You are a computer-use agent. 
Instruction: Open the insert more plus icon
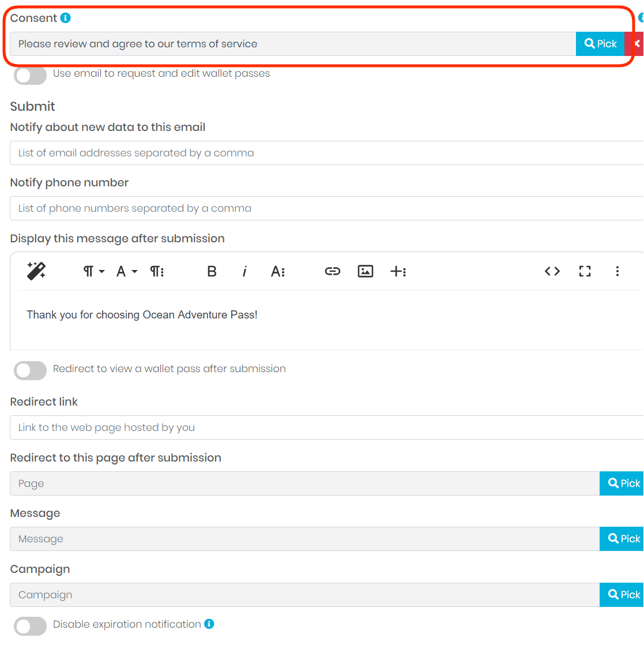(398, 272)
